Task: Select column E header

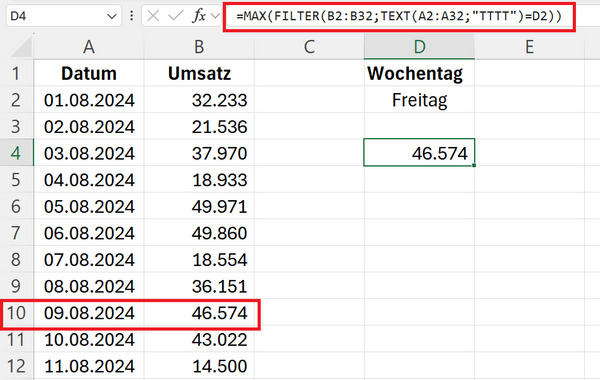Action: (x=529, y=47)
